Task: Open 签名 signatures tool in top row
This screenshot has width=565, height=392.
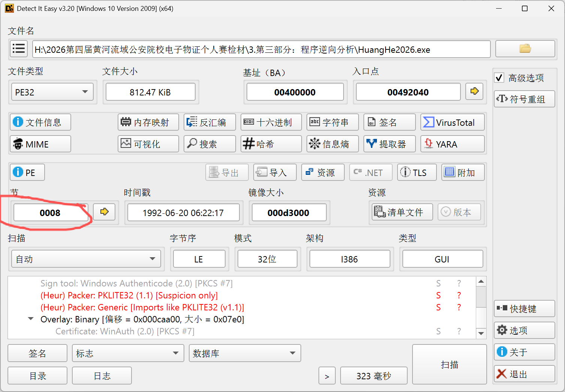Action: tap(390, 122)
